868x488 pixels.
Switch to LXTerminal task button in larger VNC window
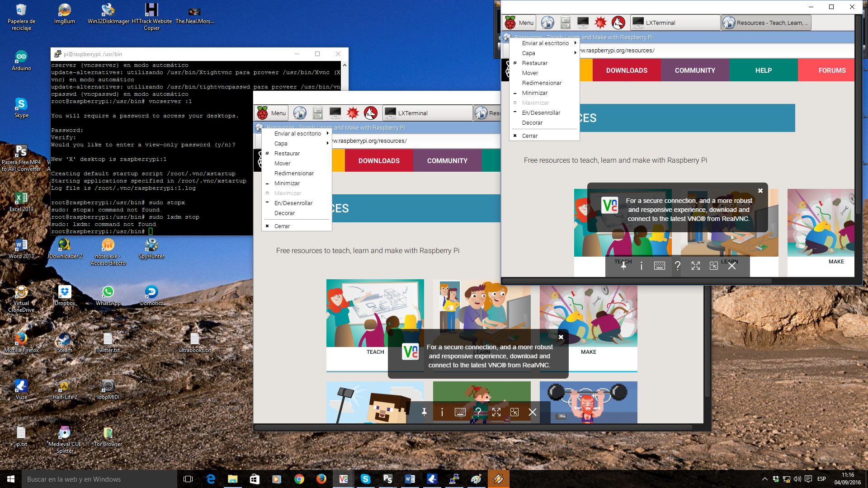[x=428, y=113]
